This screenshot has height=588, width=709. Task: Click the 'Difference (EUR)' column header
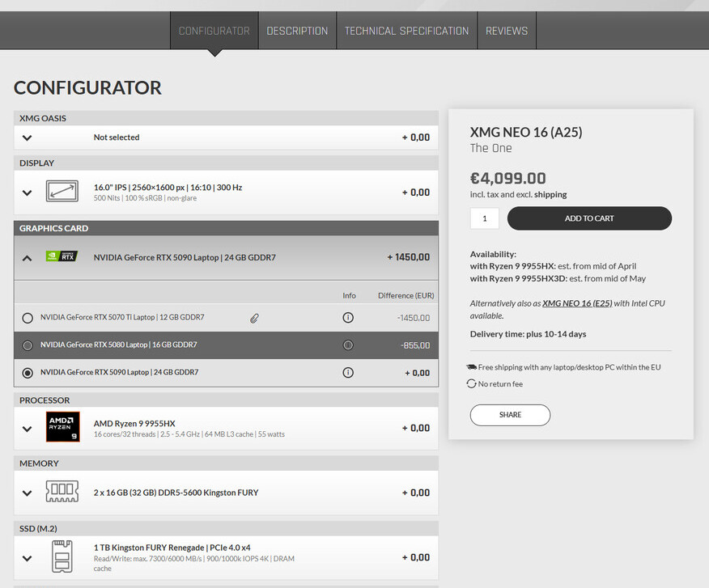406,295
